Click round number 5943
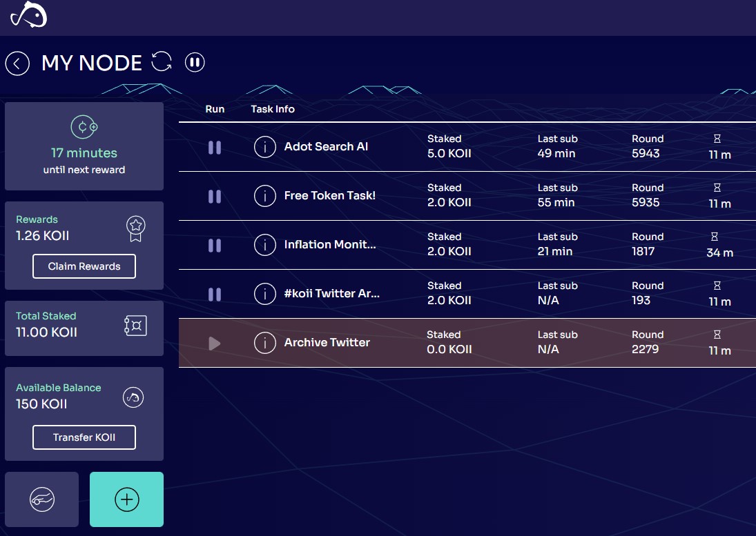This screenshot has width=756, height=536. coord(646,154)
